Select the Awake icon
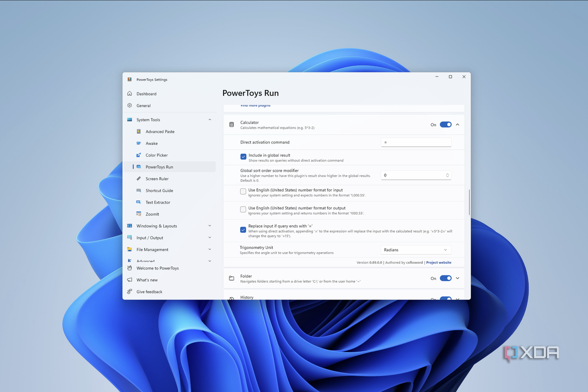 point(139,144)
